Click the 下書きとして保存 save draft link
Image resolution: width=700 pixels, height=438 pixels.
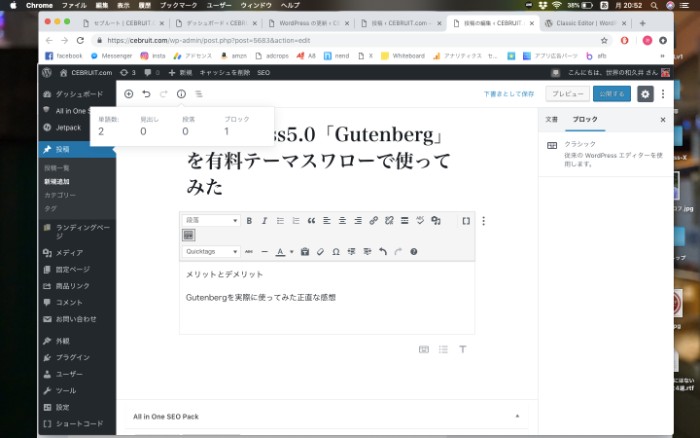tap(508, 93)
